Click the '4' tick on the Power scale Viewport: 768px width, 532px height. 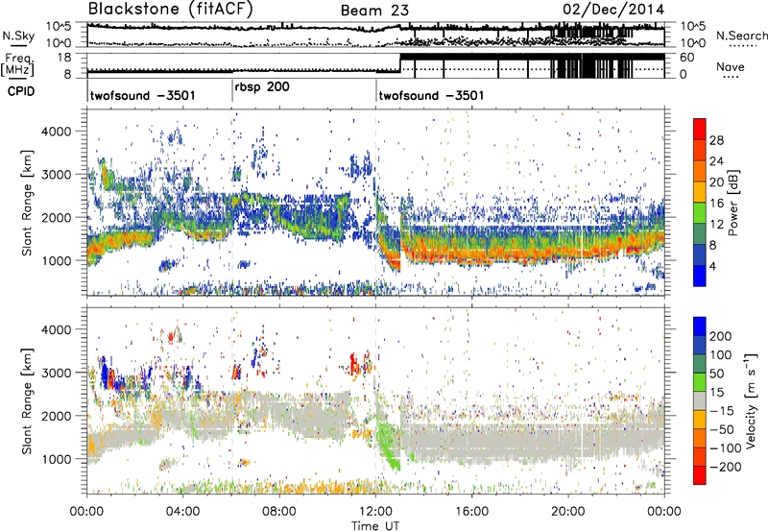[x=712, y=266]
